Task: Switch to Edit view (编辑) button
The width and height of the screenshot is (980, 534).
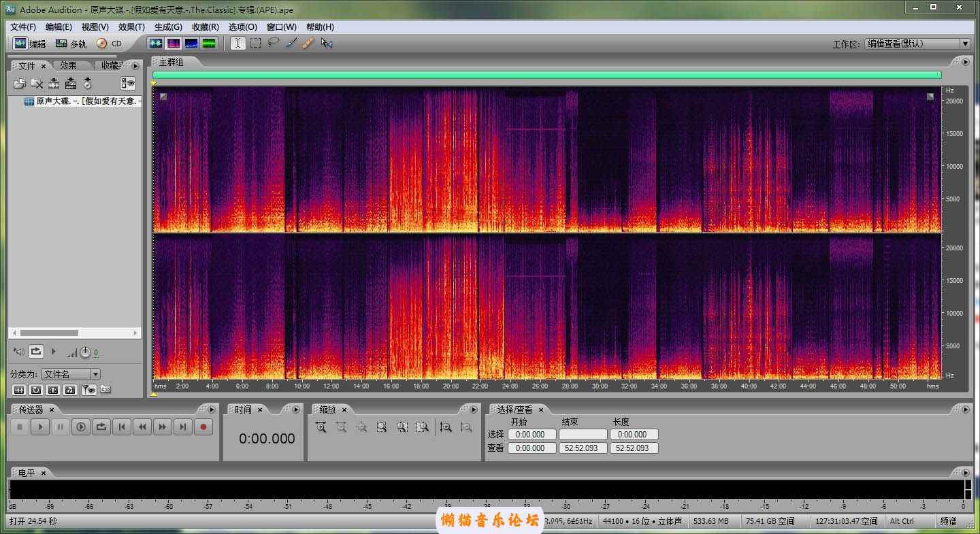Action: tap(29, 44)
